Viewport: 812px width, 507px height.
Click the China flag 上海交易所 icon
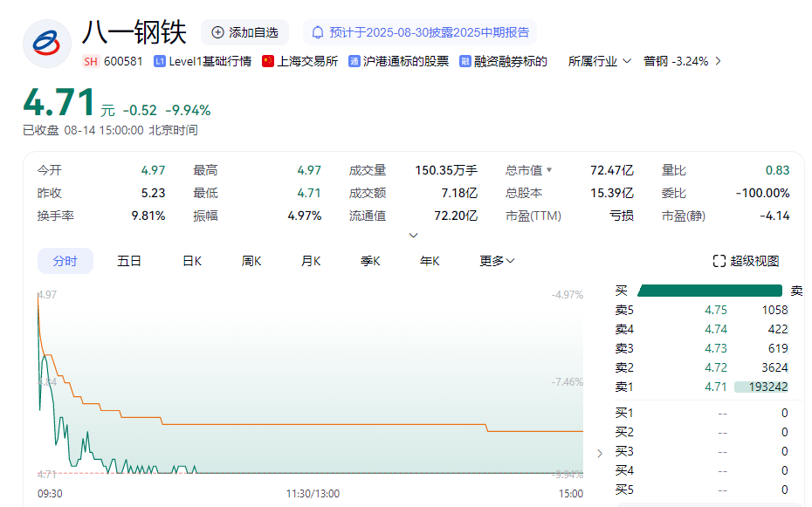click(x=268, y=61)
